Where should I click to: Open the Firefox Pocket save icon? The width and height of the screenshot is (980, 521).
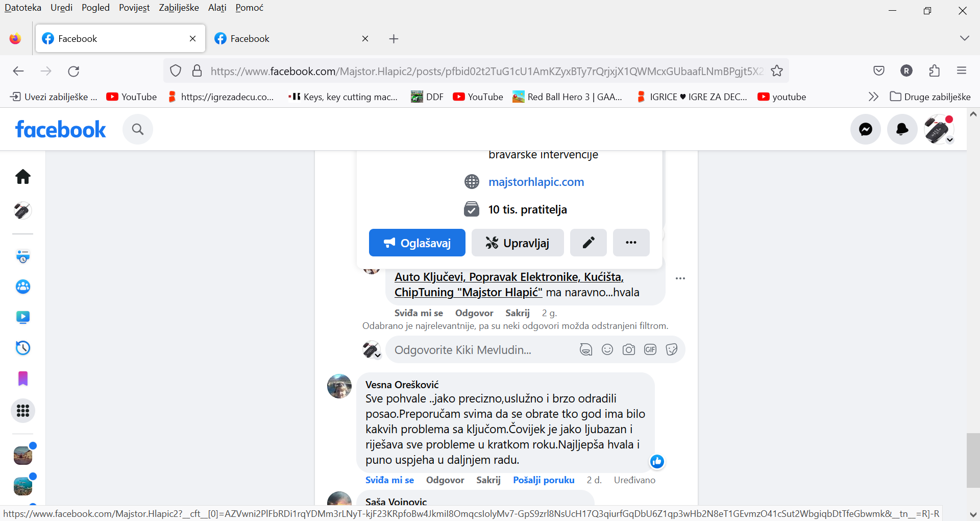(879, 71)
